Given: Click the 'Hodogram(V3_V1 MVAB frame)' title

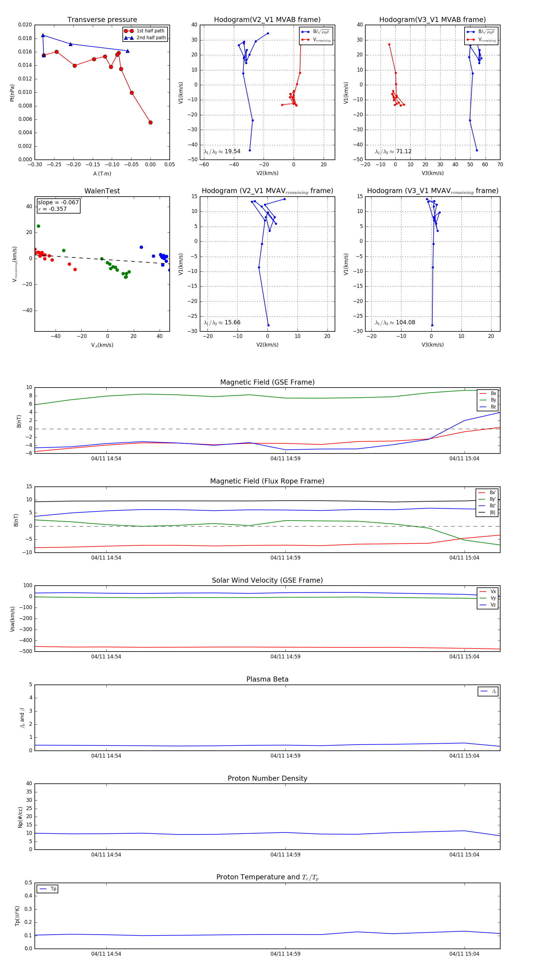Looking at the screenshot, I should pyautogui.click(x=432, y=20).
